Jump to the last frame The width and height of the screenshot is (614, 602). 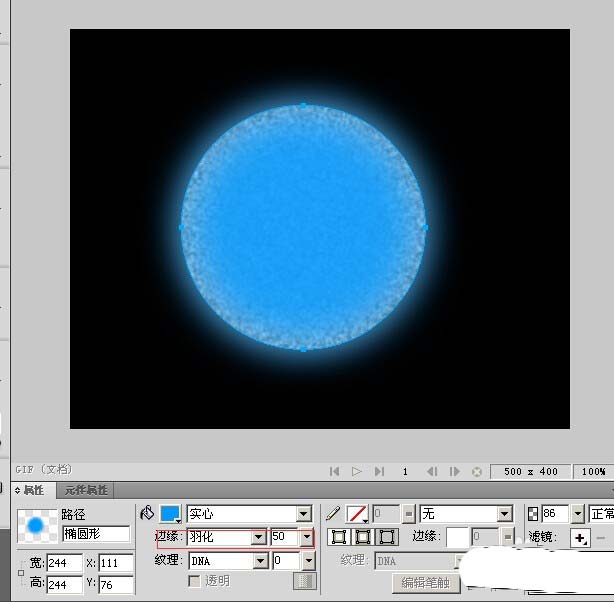tap(379, 471)
